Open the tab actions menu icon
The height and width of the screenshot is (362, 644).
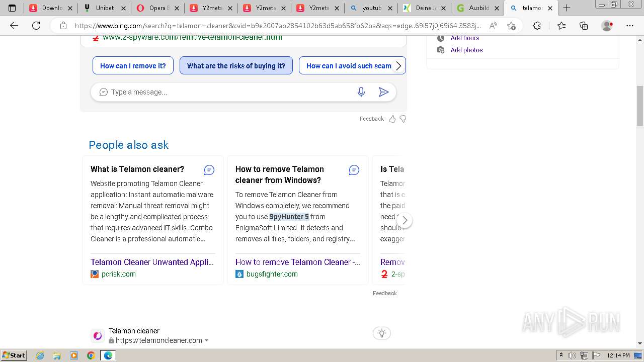click(12, 8)
